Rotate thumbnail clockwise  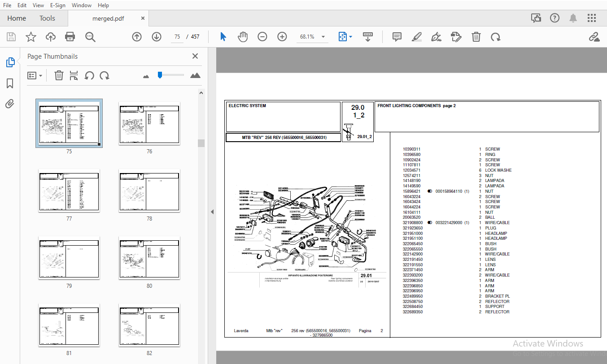coord(105,75)
